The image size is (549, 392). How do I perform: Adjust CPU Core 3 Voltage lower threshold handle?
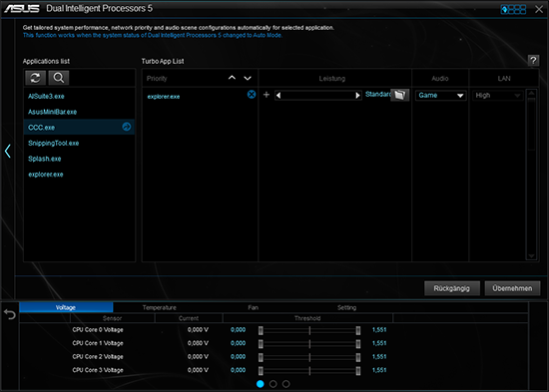(261, 370)
